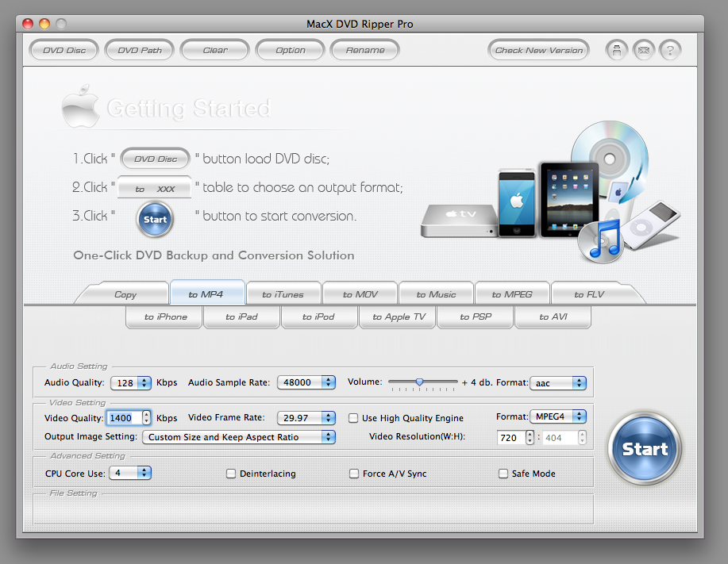
Task: Click Check New Version button
Action: [538, 50]
